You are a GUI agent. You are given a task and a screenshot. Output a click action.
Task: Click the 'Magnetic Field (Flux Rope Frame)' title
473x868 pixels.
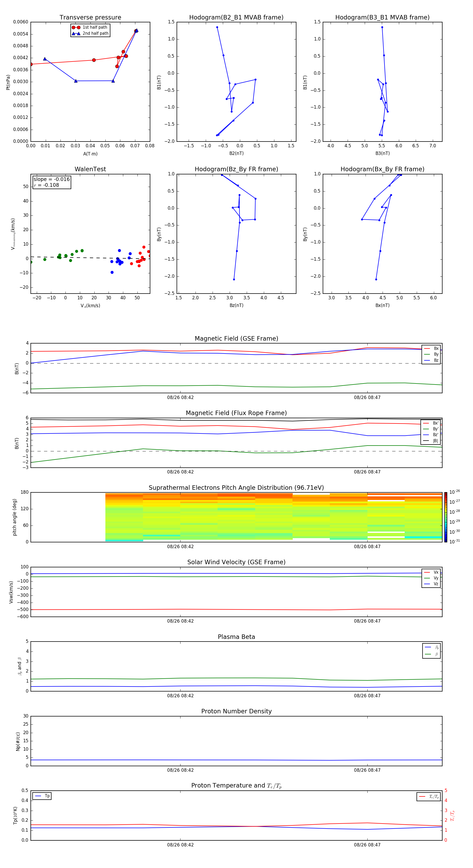pos(236,413)
